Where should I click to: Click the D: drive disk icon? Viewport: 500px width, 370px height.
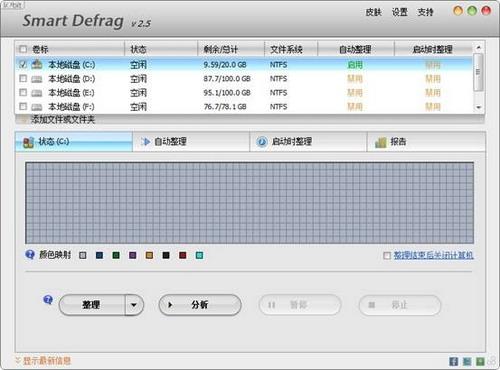[37, 79]
